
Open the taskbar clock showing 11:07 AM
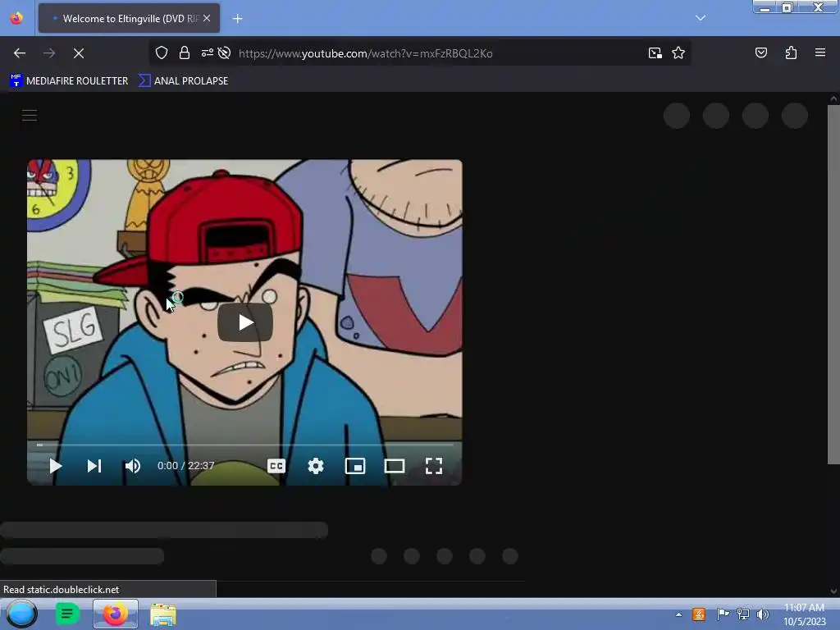[x=804, y=614]
